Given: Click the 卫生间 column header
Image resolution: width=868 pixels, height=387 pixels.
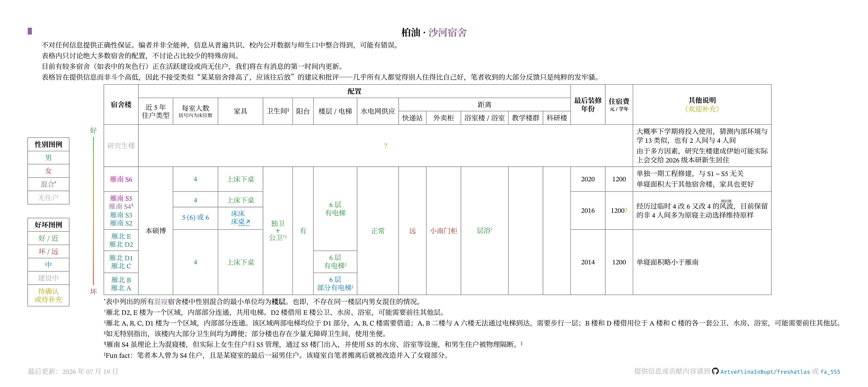Looking at the screenshot, I should click(x=278, y=111).
